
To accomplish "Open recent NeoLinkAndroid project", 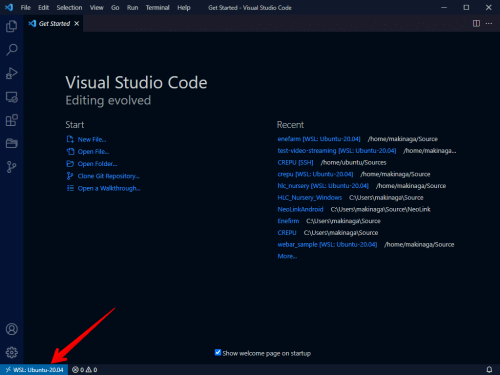I will click(x=300, y=209).
